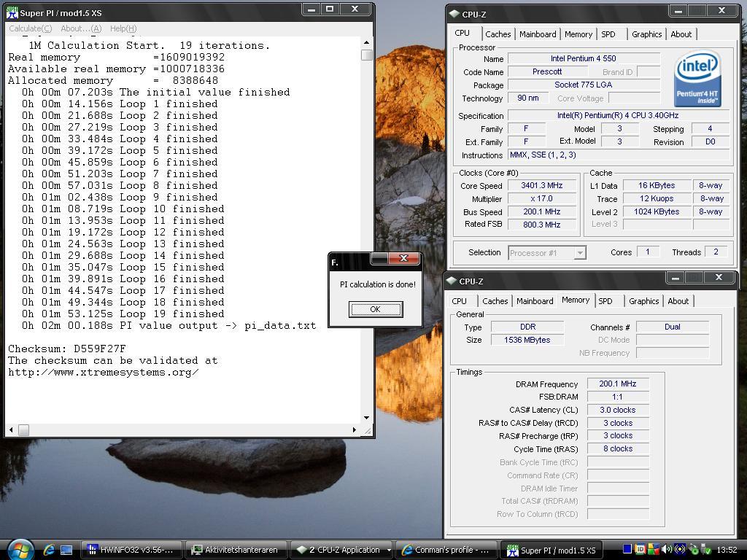The image size is (747, 560).
Task: Click the wireless signal tray icon
Action: [680, 550]
